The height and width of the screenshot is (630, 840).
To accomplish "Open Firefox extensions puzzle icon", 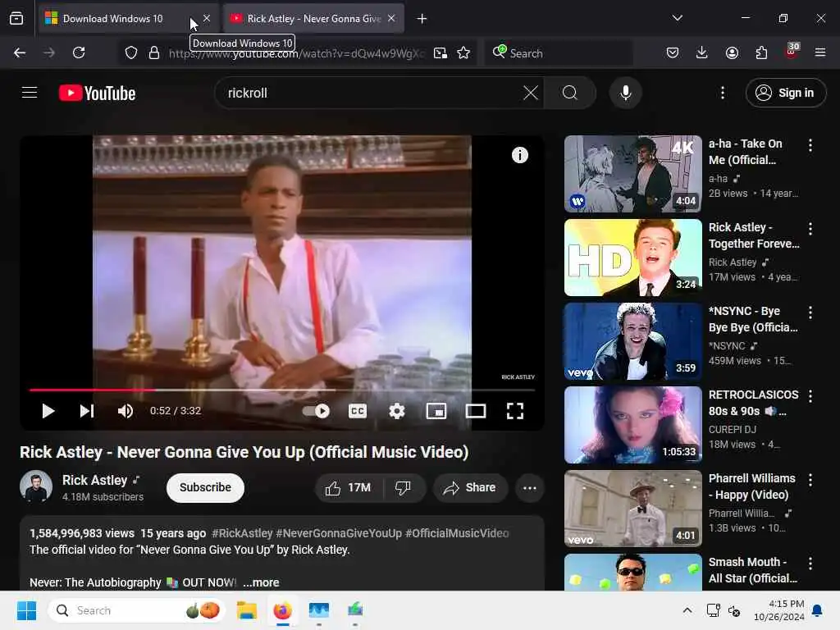I will tap(761, 52).
